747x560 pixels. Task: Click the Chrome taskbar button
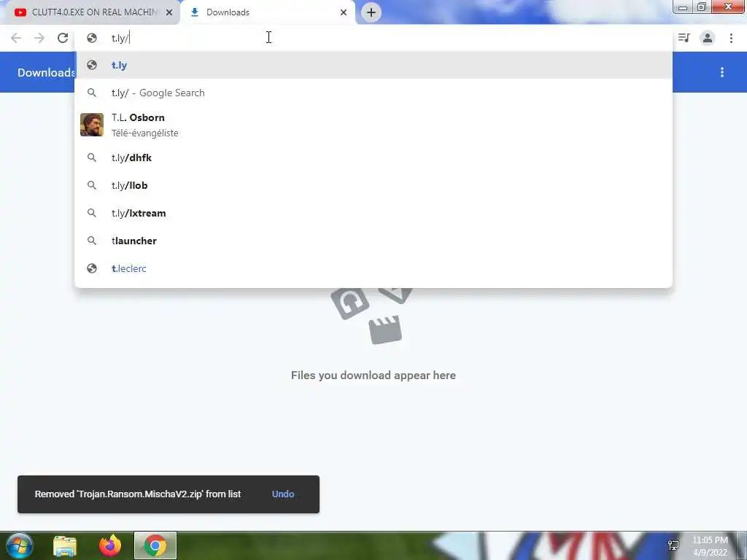(x=155, y=545)
